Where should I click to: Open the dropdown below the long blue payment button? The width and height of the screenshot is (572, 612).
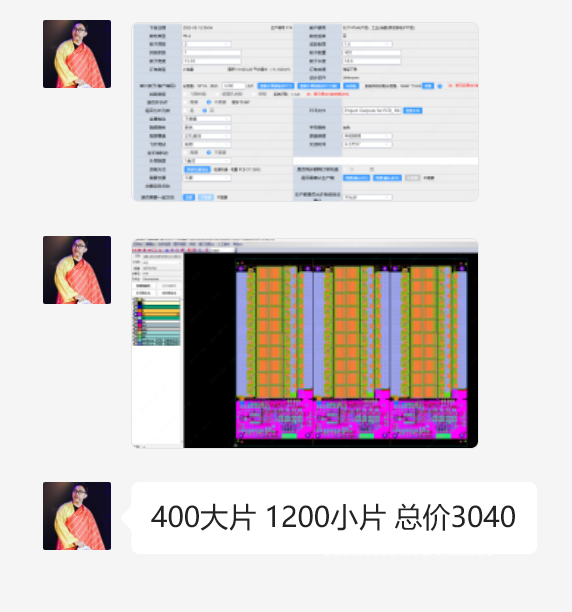pos(207,178)
